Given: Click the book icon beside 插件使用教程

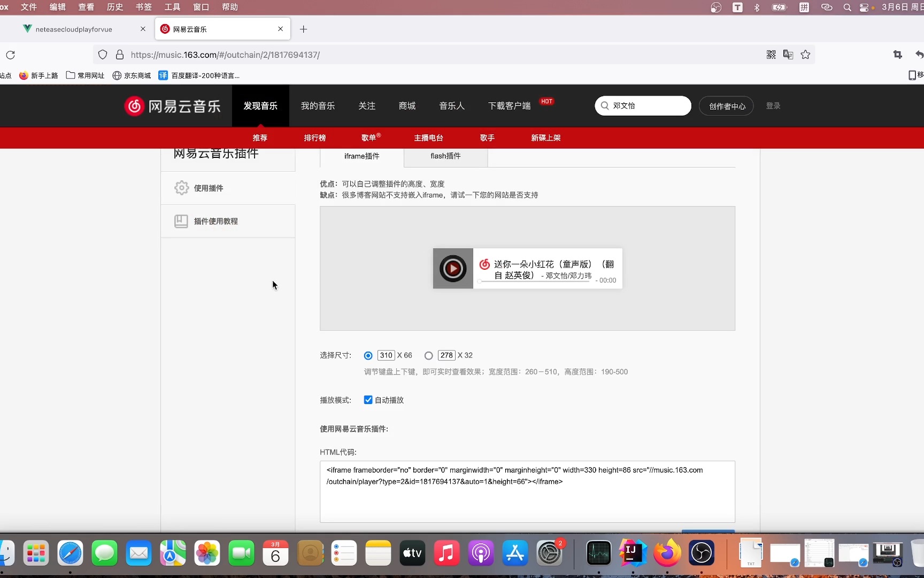Looking at the screenshot, I should [181, 221].
